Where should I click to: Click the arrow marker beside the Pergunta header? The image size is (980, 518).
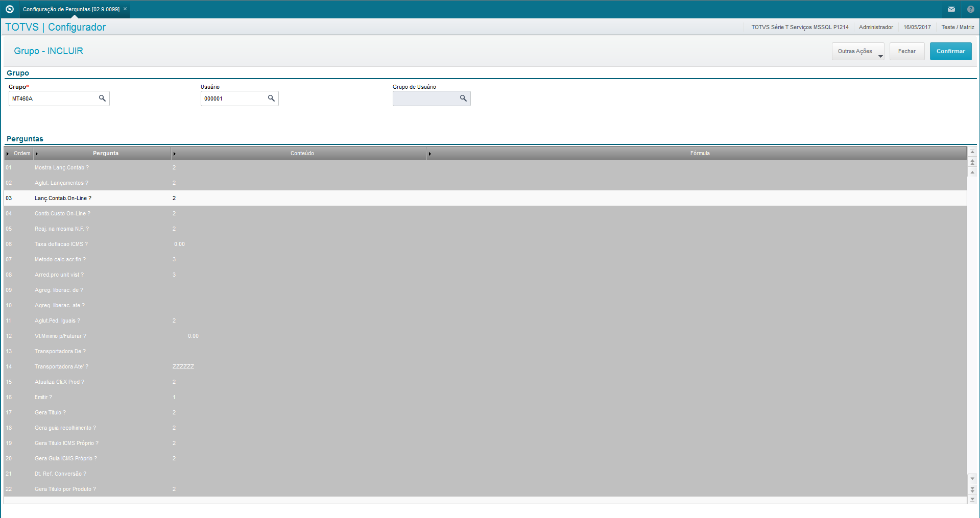coord(37,154)
